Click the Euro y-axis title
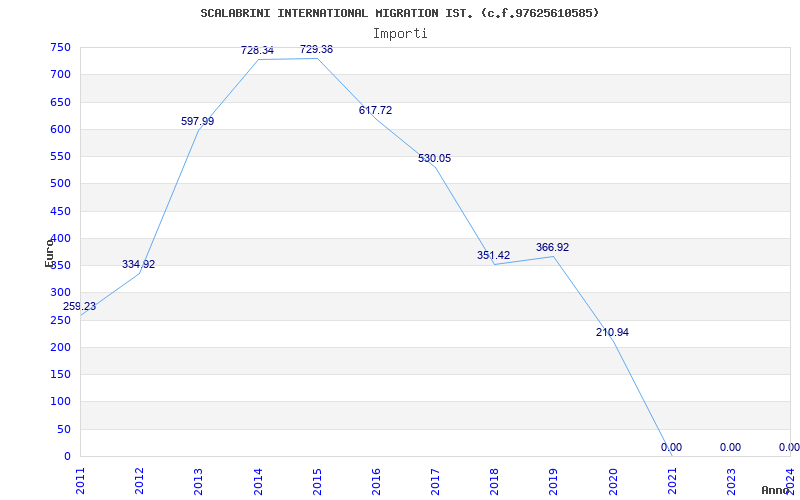Viewport: 800px width, 500px height. [49, 253]
